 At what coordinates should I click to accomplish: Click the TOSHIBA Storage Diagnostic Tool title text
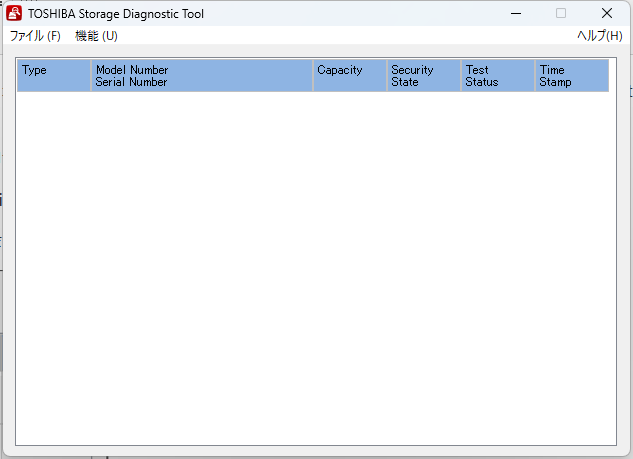click(x=116, y=14)
